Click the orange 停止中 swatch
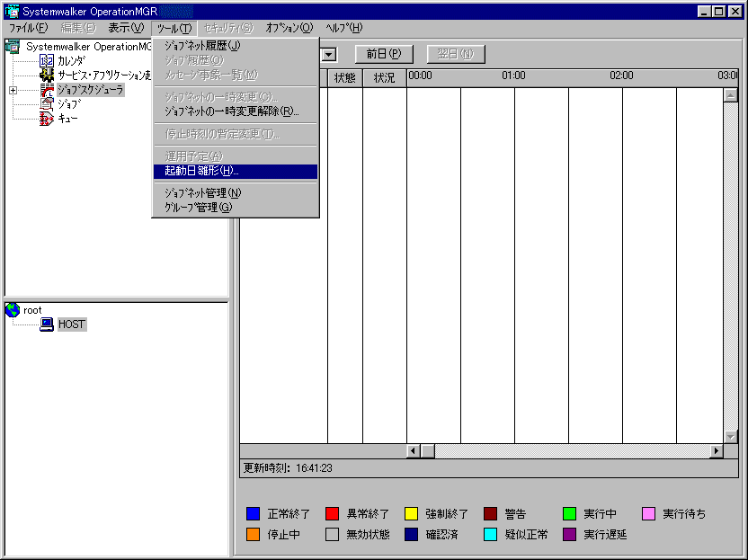The height and width of the screenshot is (560, 748). [x=253, y=534]
